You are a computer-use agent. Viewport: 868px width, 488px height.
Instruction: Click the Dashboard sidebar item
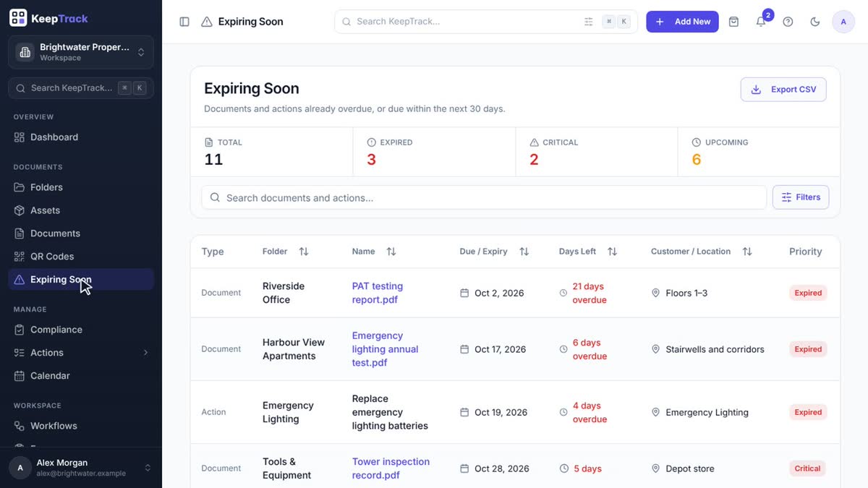[x=81, y=137]
